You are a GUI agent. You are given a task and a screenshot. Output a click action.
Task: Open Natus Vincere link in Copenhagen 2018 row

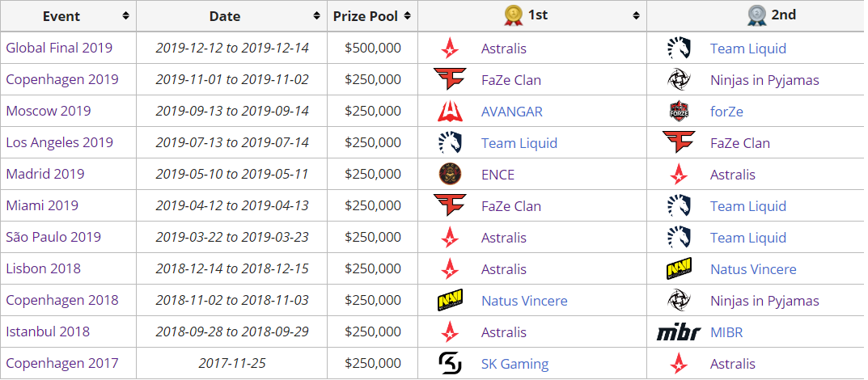(524, 301)
